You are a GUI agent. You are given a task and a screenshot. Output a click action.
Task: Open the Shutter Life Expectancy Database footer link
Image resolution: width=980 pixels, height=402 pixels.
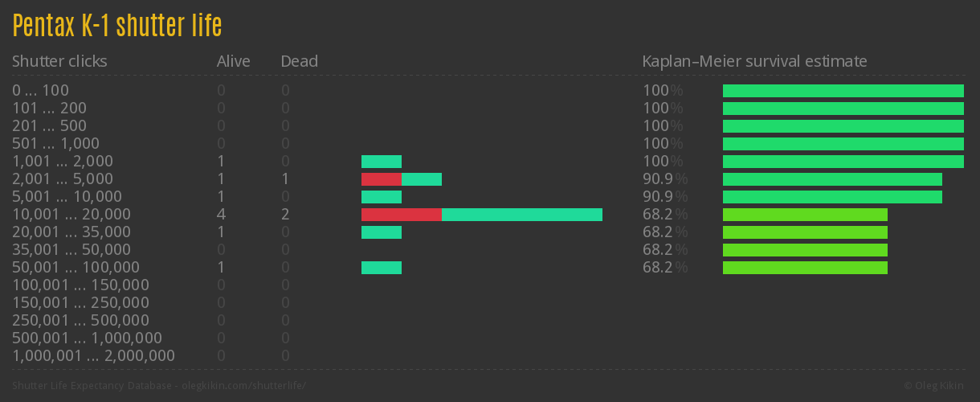click(x=159, y=386)
